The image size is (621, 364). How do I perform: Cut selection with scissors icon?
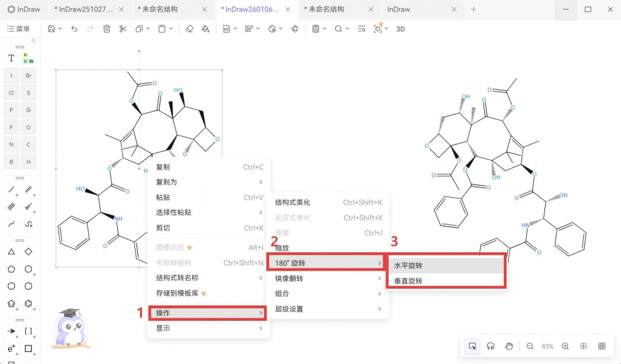[x=123, y=29]
